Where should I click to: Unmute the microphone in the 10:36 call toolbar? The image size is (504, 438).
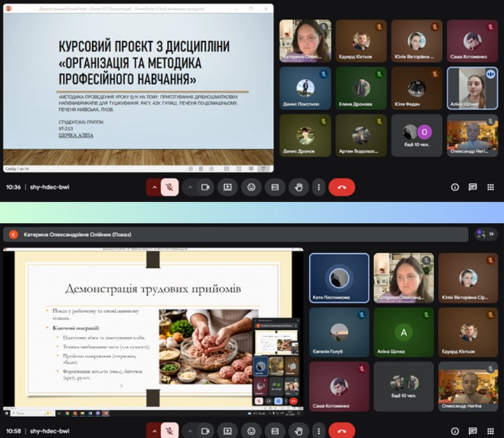coord(168,187)
